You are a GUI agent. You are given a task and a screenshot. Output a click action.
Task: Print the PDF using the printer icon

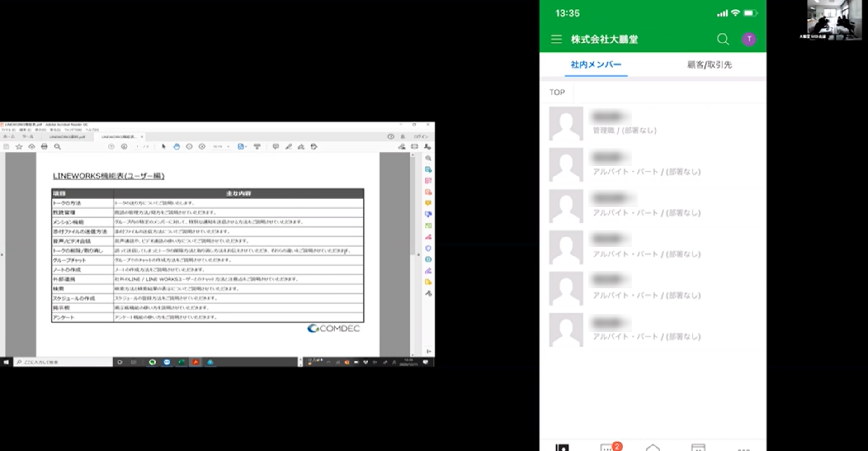point(44,147)
